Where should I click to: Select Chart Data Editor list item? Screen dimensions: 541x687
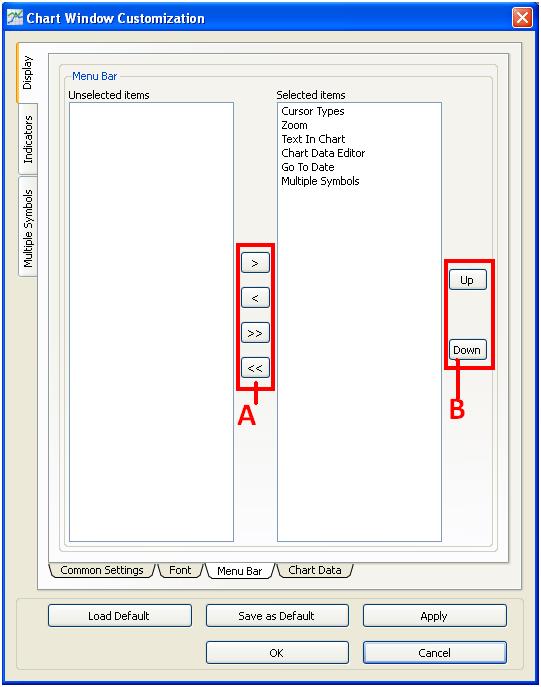click(323, 153)
